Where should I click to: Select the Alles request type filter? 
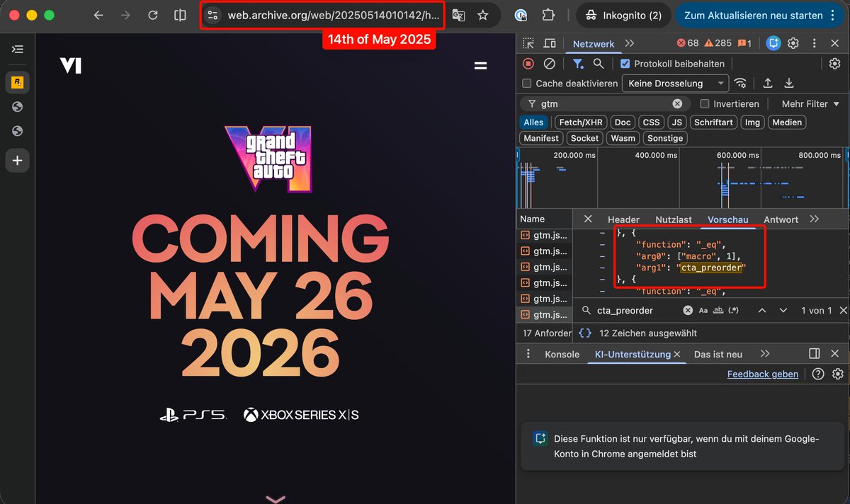534,122
